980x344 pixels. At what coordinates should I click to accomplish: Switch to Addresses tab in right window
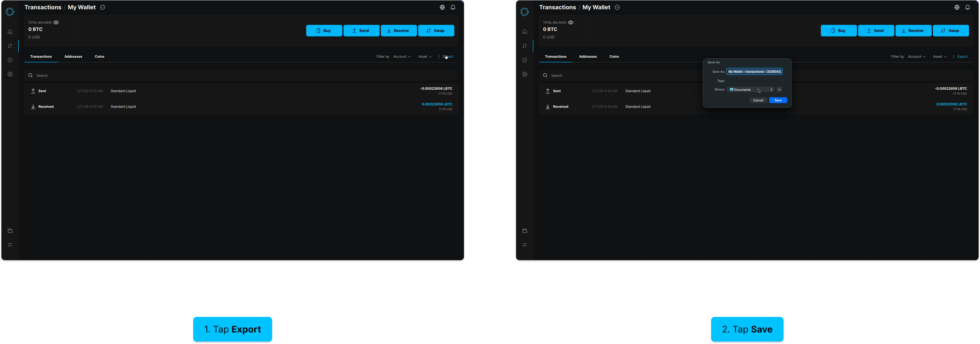click(x=588, y=57)
